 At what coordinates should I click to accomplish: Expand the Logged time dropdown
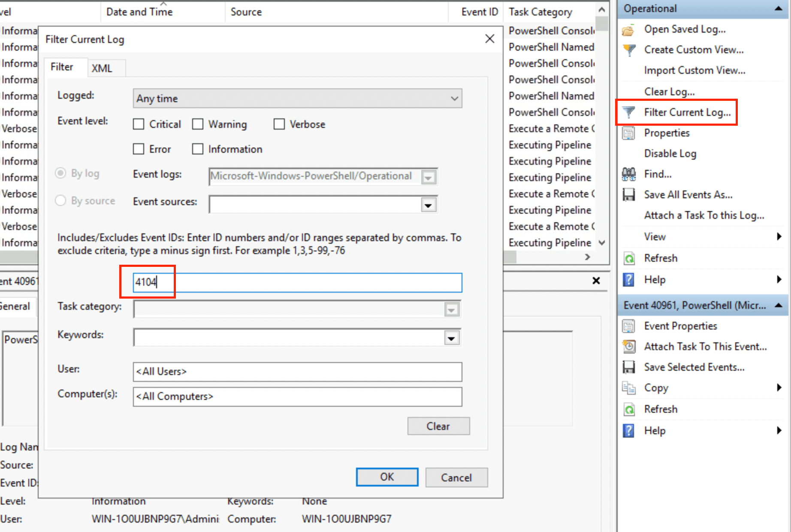click(x=454, y=99)
